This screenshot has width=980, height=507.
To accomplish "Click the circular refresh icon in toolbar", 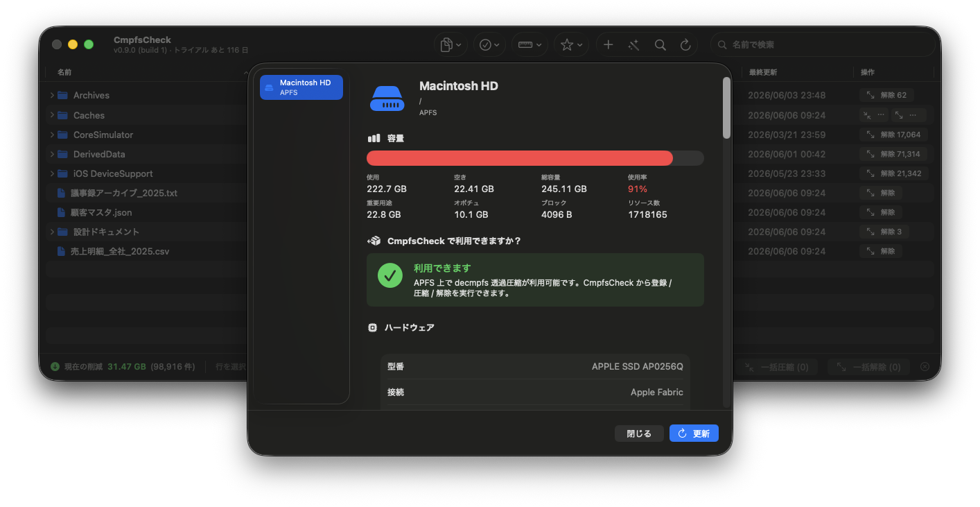I will pos(685,45).
